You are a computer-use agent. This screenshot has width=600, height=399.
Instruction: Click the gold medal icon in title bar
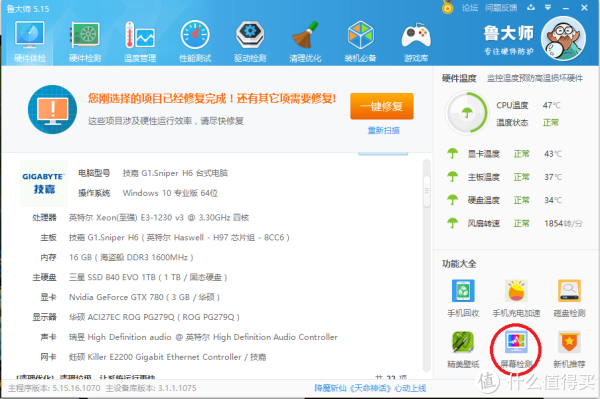pos(447,7)
